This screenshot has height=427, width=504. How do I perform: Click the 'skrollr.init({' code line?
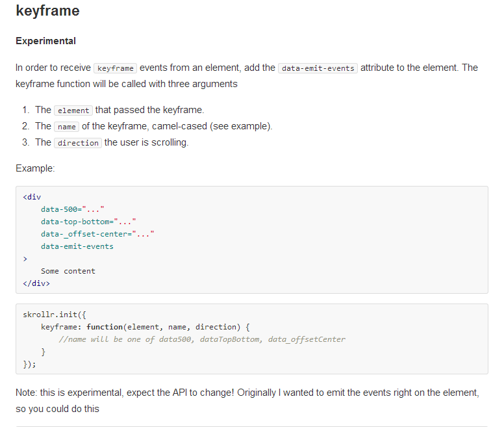pos(55,315)
